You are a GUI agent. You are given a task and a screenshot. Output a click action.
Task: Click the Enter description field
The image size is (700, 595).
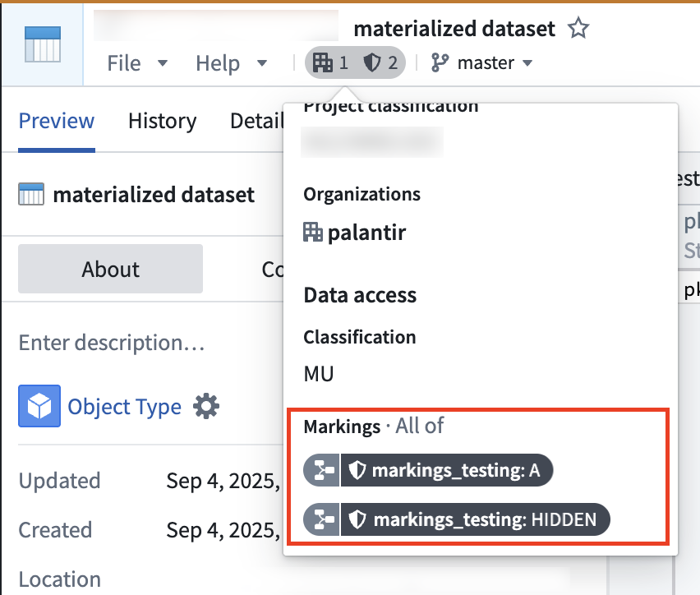112,343
